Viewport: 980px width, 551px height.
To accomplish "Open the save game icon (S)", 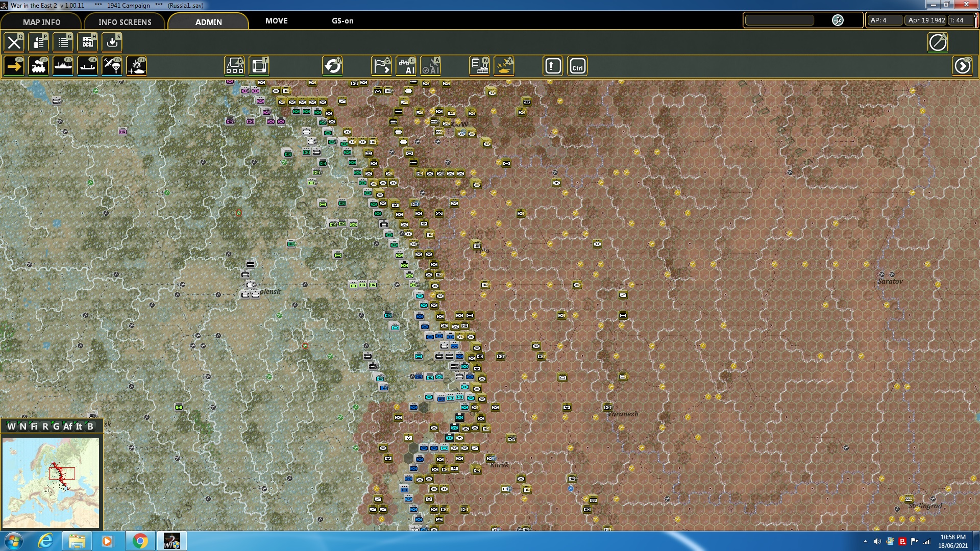I will (x=111, y=42).
